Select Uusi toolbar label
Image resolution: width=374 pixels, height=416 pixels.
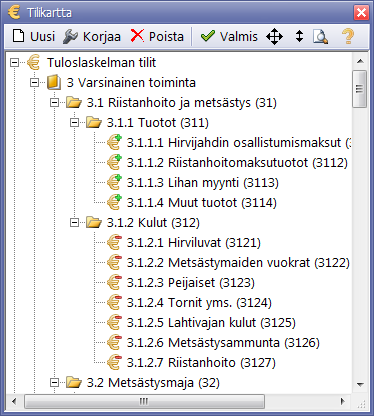(42, 36)
